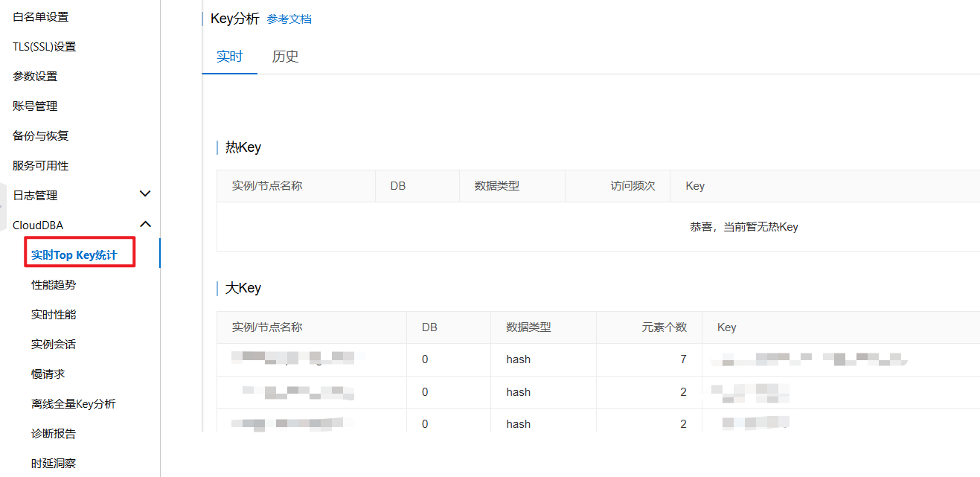Select 服务可用性 in the sidebar
980x477 pixels.
[x=40, y=165]
